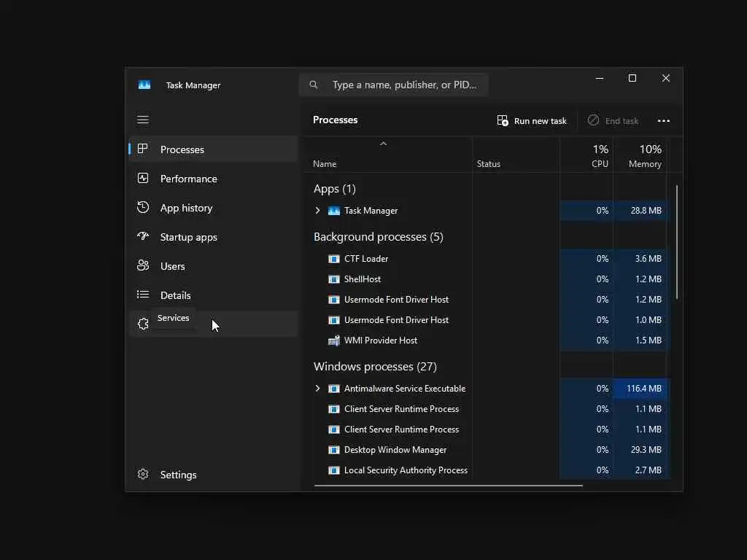
Task: Minimize the Task Manager window
Action: click(600, 78)
